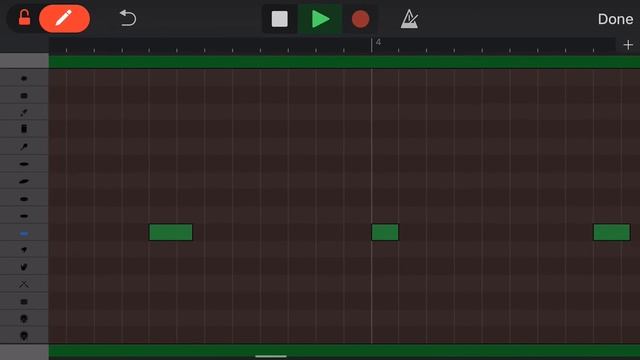Tap the red lock icon

pos(24,18)
